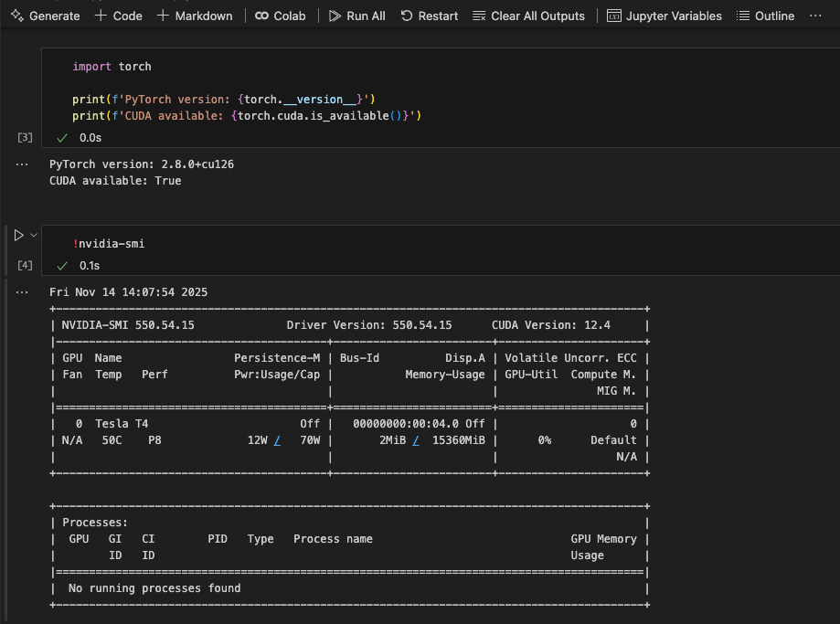Click the slash link between 12W and 70W

[x=277, y=440]
